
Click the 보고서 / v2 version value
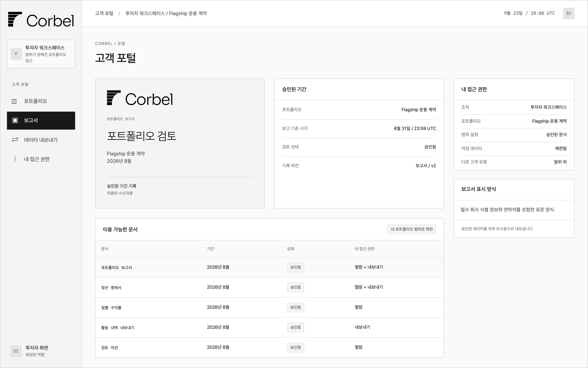(x=426, y=166)
